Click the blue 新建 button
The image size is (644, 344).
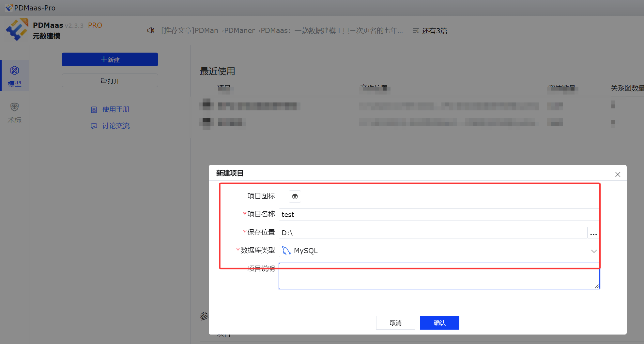tap(110, 59)
